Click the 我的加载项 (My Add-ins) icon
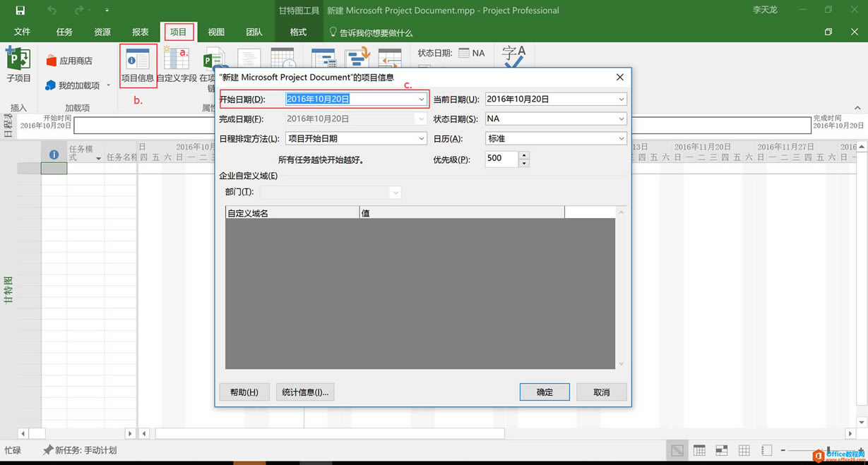This screenshot has height=465, width=868. pos(78,85)
